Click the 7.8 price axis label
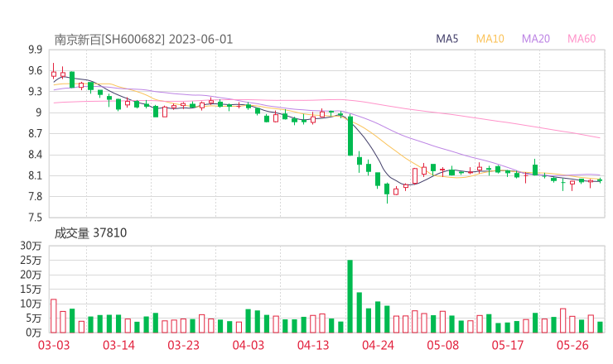The height and width of the screenshot is (364, 613). 35,196
